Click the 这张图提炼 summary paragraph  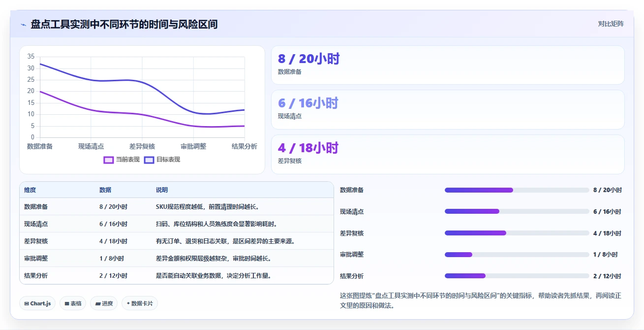click(481, 300)
